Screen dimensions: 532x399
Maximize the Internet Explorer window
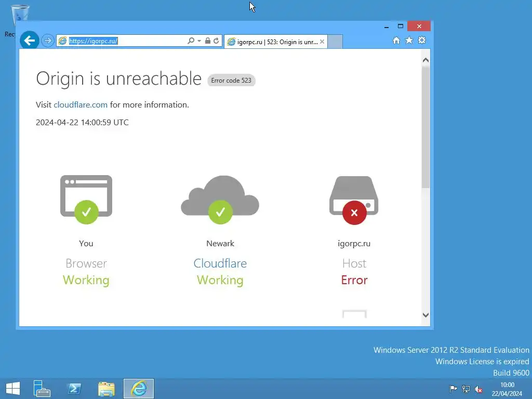(401, 26)
